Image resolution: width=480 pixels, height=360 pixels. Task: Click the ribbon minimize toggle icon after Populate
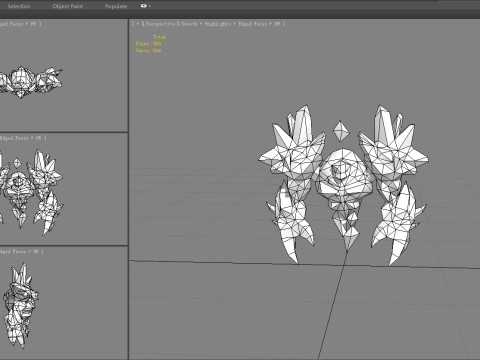[145, 6]
